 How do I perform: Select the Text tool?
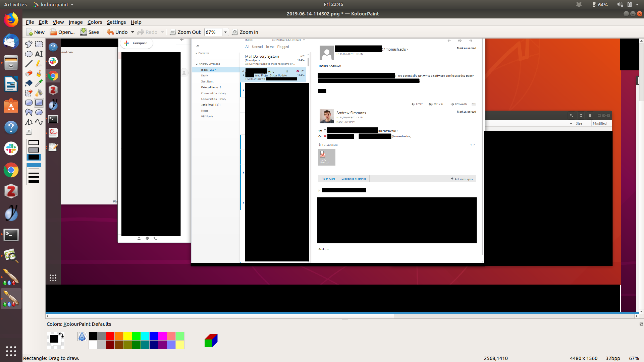[x=39, y=54]
